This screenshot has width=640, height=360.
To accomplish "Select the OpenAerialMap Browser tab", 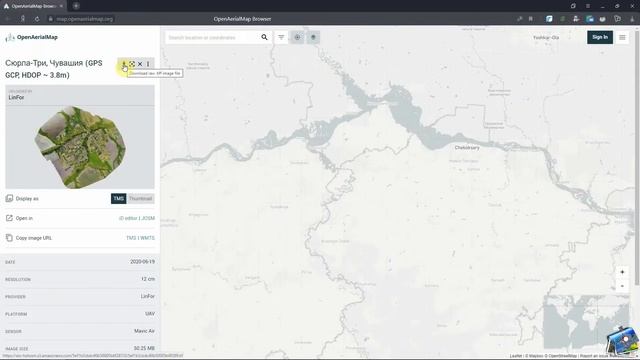I will (33, 6).
